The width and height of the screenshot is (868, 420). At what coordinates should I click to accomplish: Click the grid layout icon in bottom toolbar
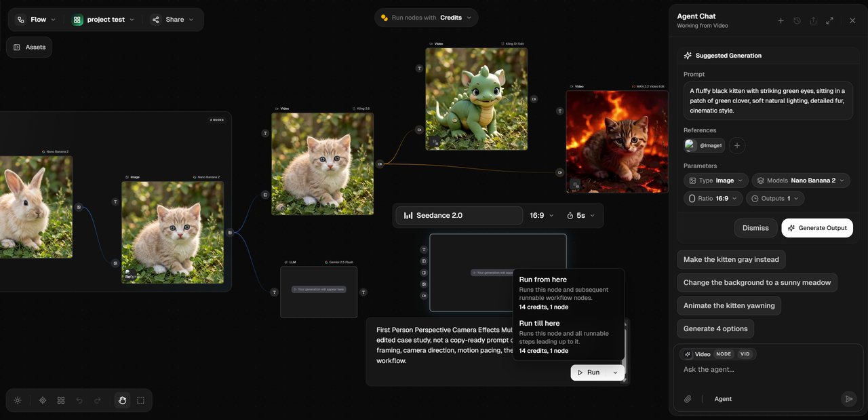click(61, 400)
